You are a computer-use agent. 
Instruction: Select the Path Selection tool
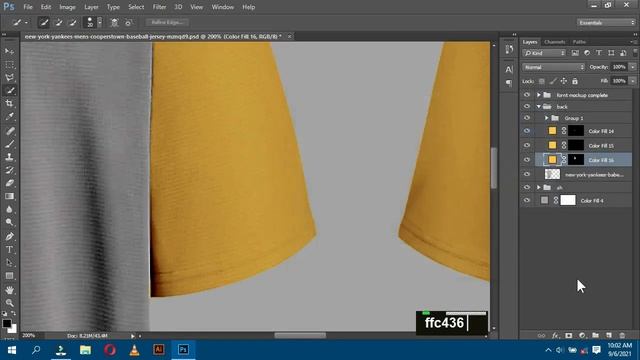coord(9,262)
